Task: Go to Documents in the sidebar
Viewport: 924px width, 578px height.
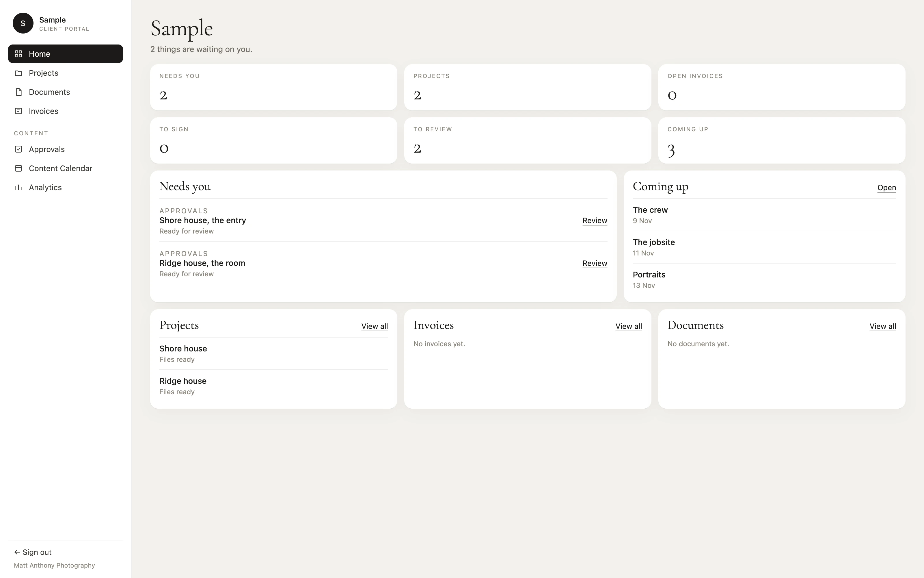Action: (x=65, y=92)
